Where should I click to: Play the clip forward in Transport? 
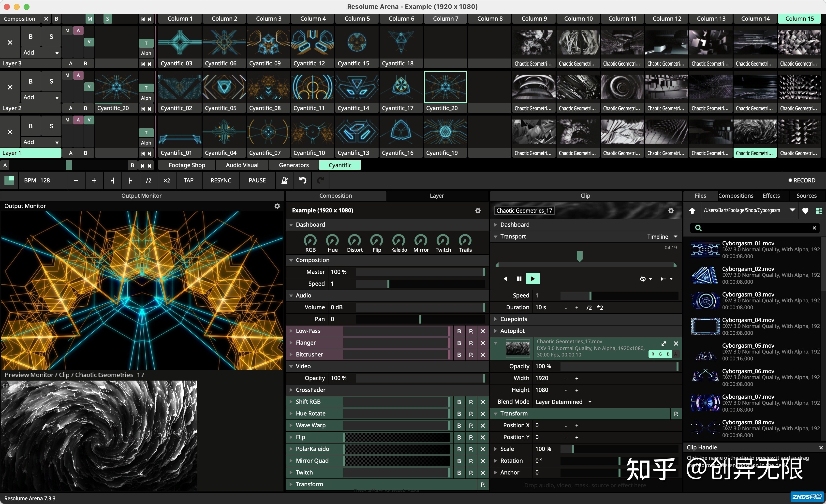coord(533,279)
